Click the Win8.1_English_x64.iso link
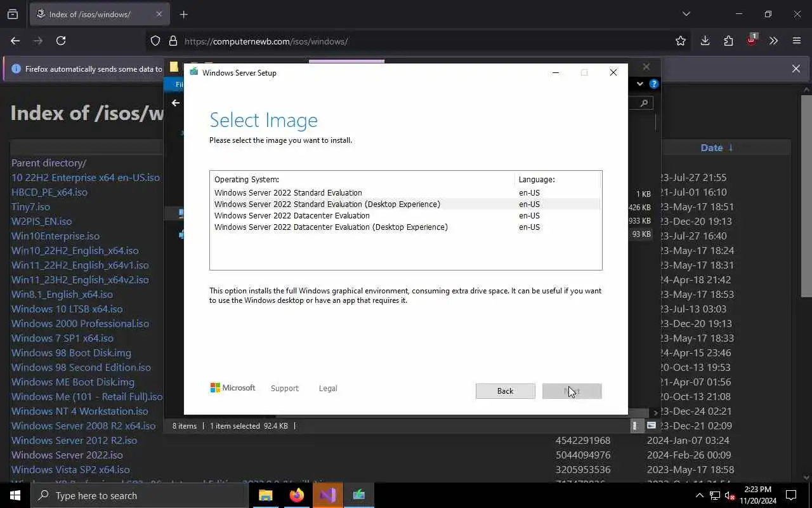This screenshot has height=508, width=812. coord(62,294)
